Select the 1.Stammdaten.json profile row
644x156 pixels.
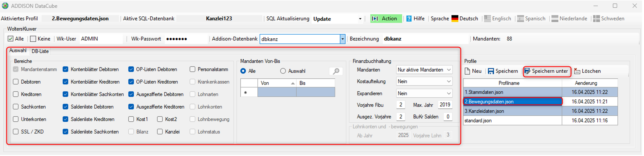pyautogui.click(x=540, y=92)
